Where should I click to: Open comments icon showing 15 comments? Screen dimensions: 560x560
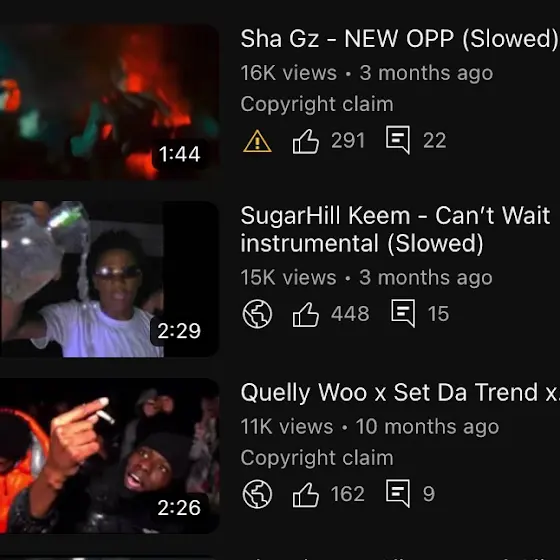[403, 314]
